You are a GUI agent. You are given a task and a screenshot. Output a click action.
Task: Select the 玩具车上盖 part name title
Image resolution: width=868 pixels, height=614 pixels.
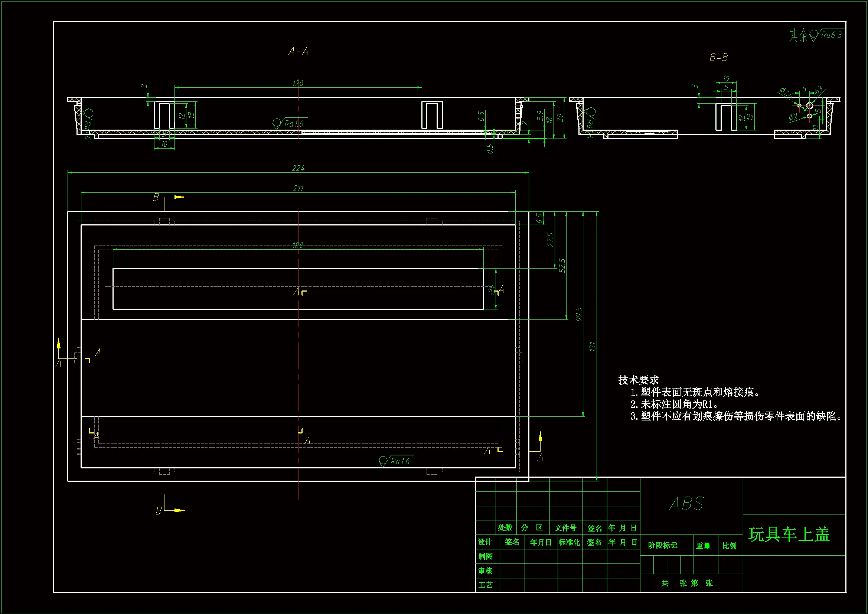(789, 535)
